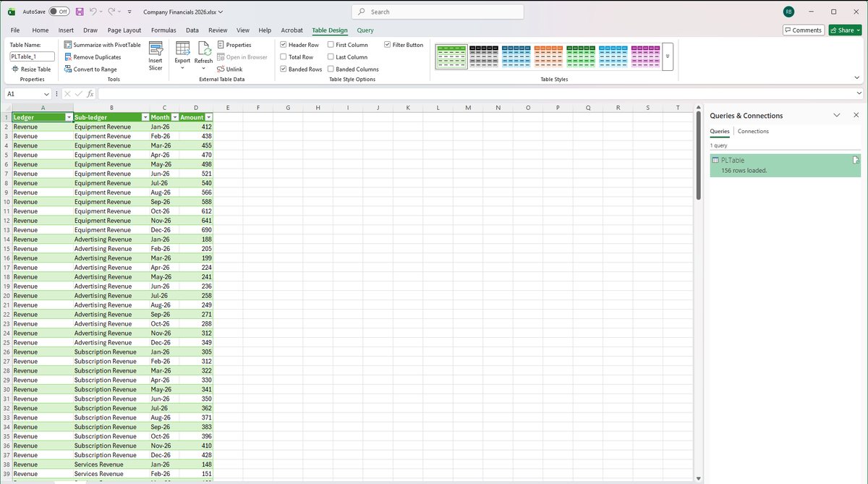Expand the formula bar
The height and width of the screenshot is (484, 868).
[x=859, y=94]
